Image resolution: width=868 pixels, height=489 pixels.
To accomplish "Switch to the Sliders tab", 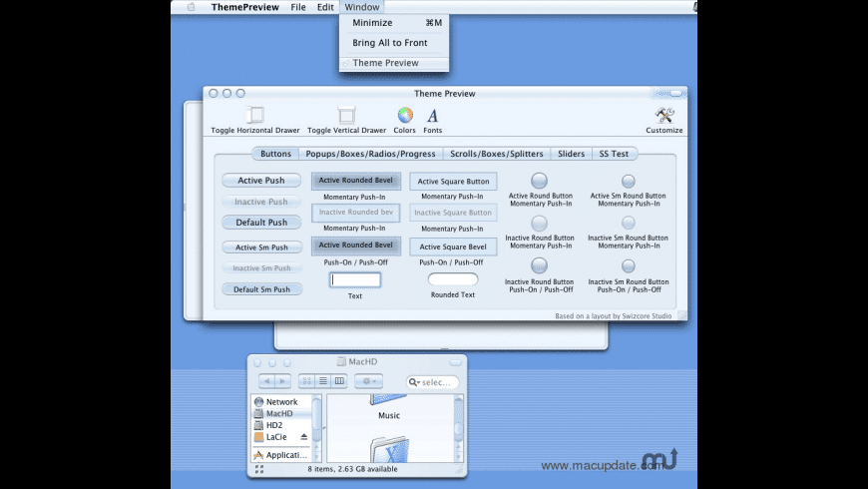I will (571, 154).
